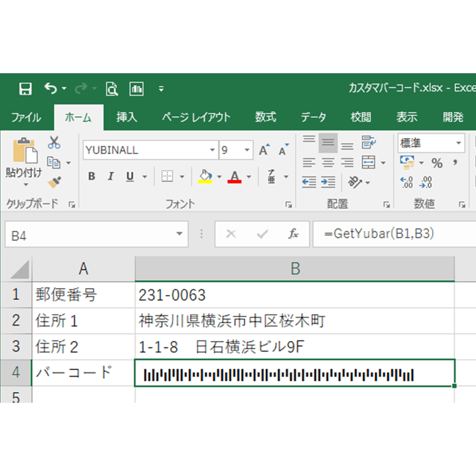This screenshot has height=476, width=476.
Task: Click the Increase Indent icon
Action: click(x=328, y=182)
